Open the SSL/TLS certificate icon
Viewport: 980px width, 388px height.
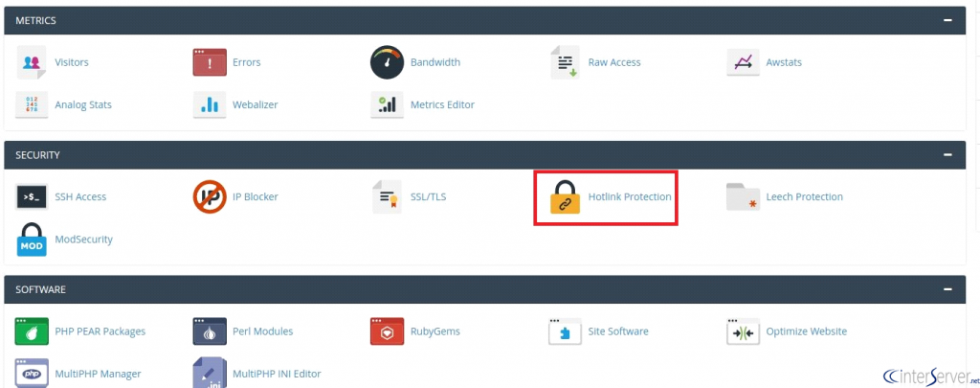pyautogui.click(x=387, y=196)
